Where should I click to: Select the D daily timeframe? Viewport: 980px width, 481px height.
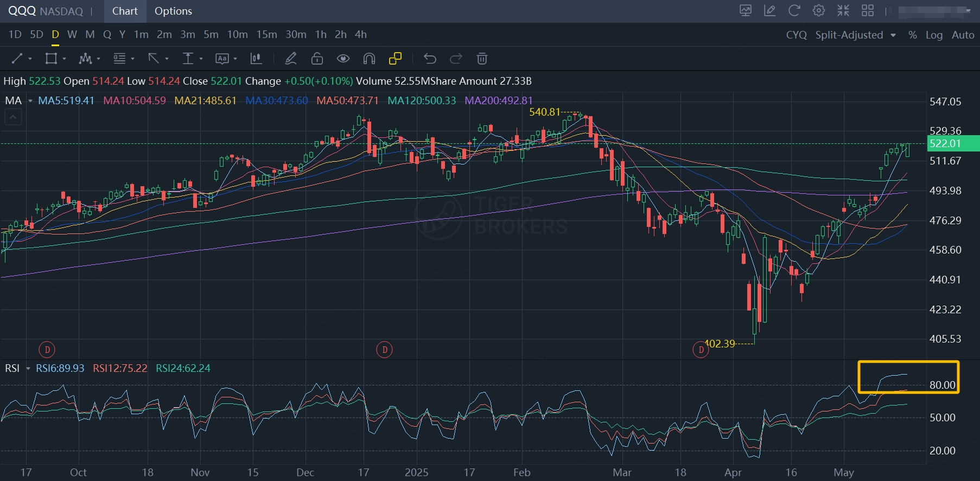point(55,34)
